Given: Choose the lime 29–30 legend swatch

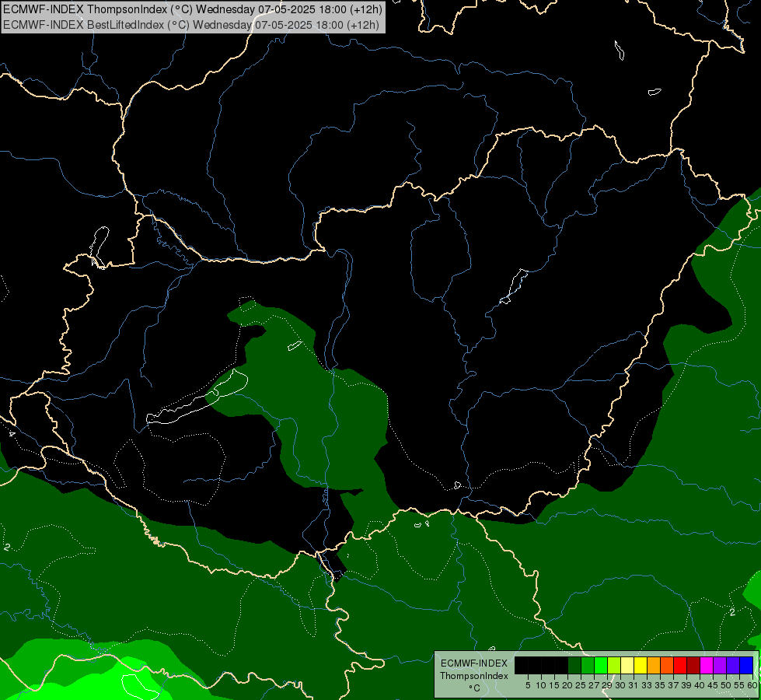Looking at the screenshot, I should point(614,665).
